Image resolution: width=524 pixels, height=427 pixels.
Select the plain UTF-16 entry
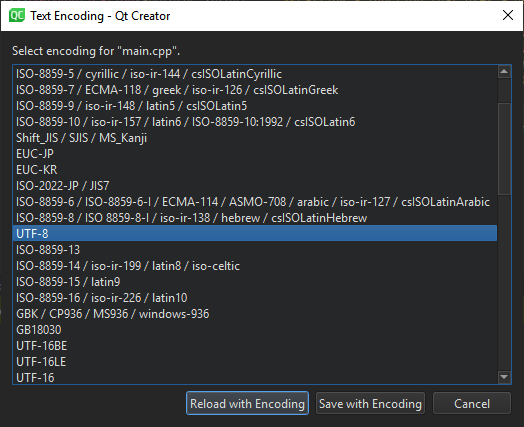pos(255,377)
